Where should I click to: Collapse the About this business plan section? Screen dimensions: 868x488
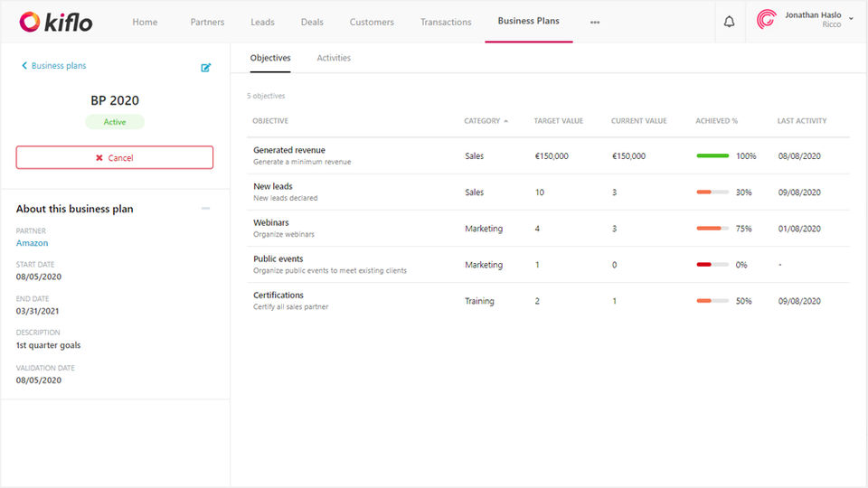click(205, 209)
